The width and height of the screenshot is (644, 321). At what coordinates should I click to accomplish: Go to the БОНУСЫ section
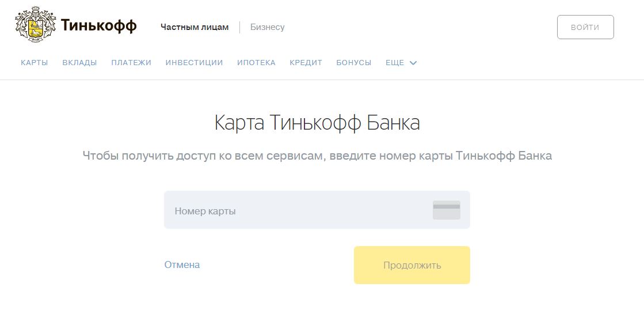point(353,63)
